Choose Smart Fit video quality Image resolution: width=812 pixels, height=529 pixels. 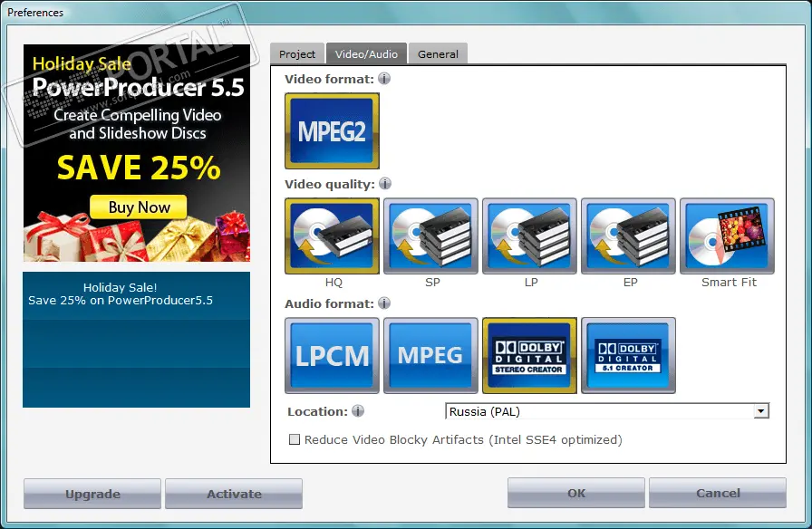tap(727, 236)
